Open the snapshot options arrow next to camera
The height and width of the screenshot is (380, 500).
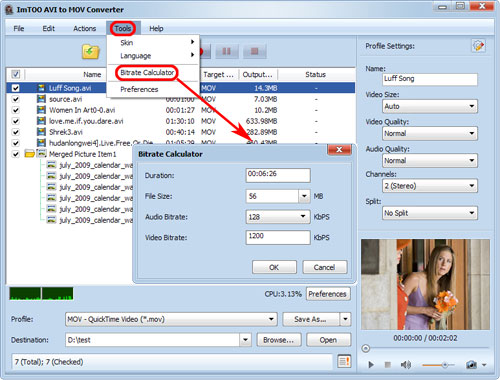(x=484, y=365)
